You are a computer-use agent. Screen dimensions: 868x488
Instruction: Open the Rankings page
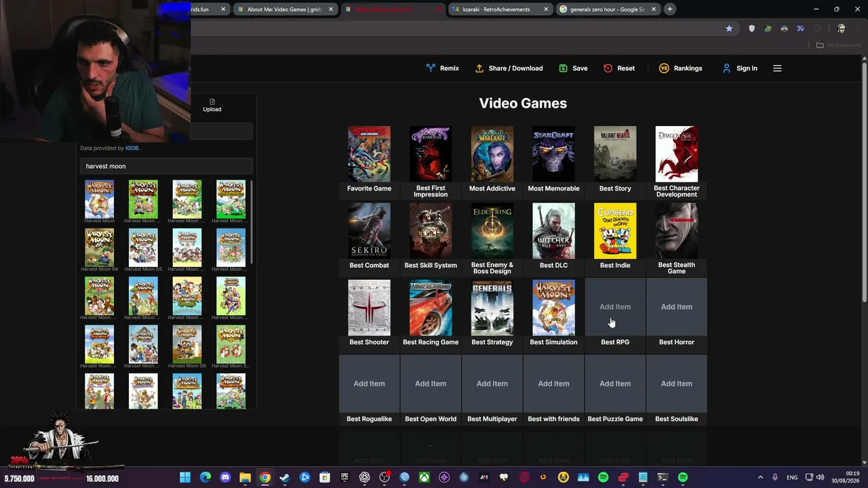coord(680,68)
